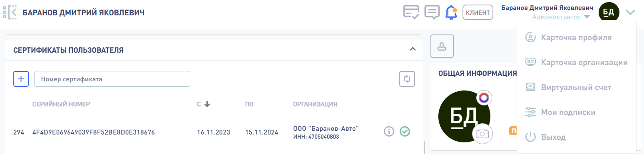Collapse the sidebar using top-left logo icon

coord(10,12)
